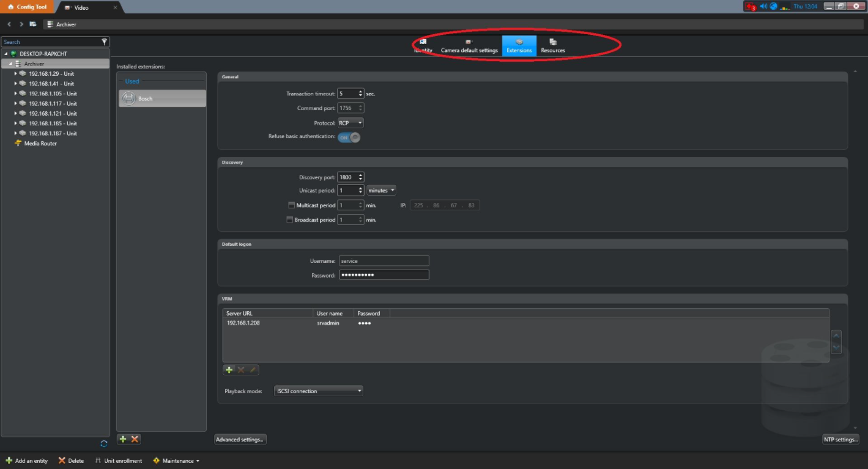Switch to Camera default settings tab
This screenshot has height=469, width=868.
469,46
